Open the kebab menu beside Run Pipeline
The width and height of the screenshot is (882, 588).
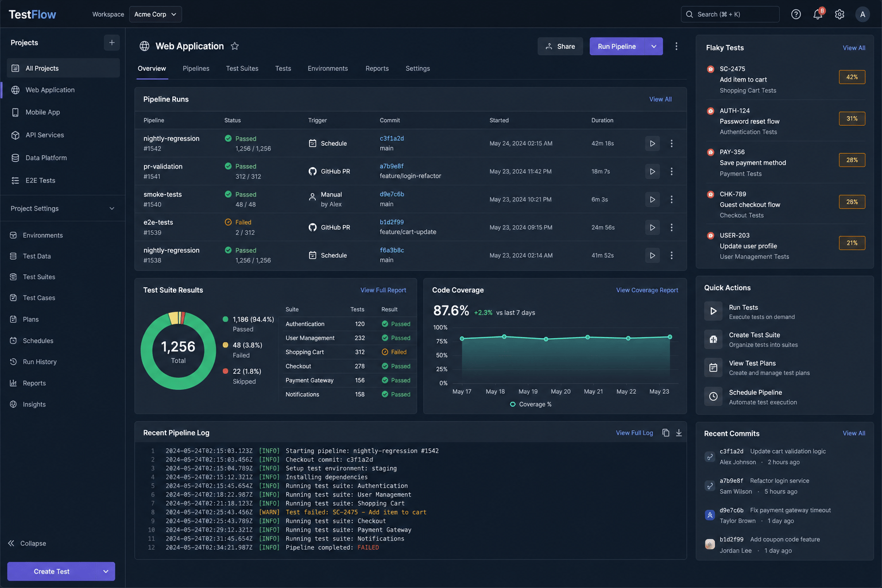click(676, 47)
